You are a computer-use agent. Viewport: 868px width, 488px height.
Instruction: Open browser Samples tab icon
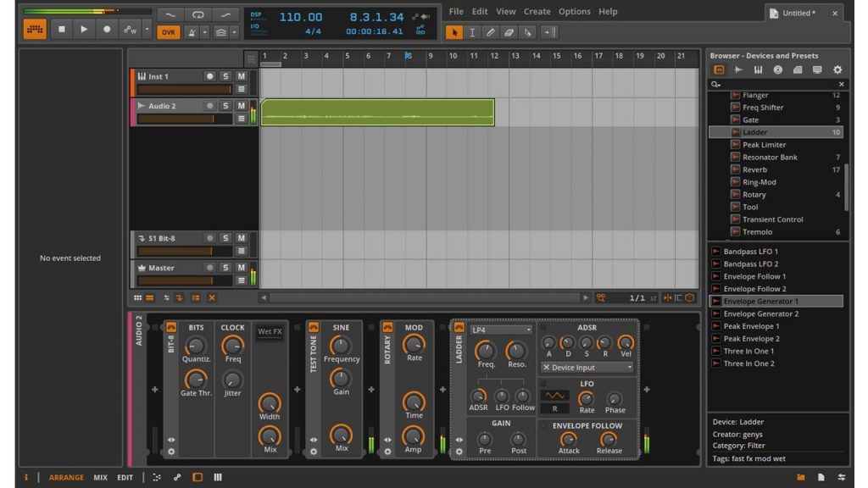pyautogui.click(x=738, y=69)
